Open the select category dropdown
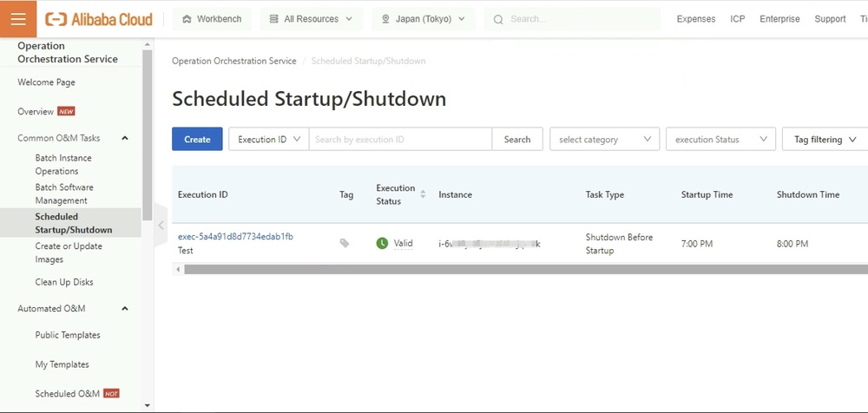 604,139
